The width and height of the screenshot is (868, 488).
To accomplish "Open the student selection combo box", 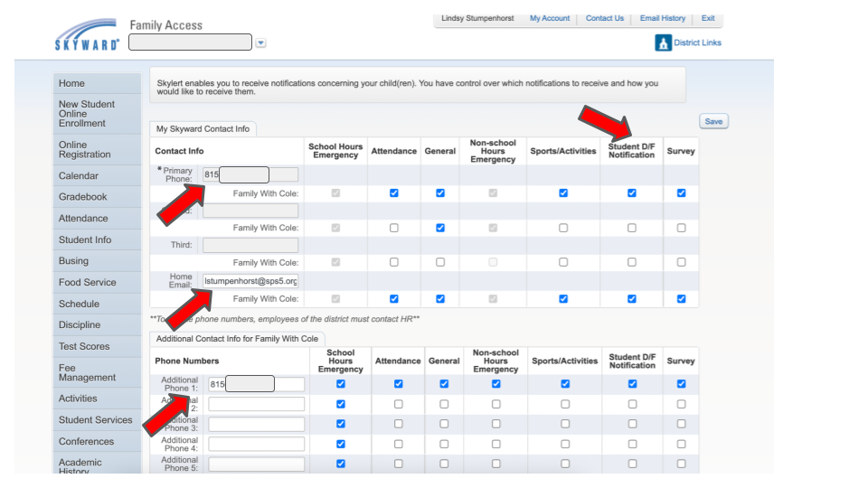I will [x=190, y=42].
